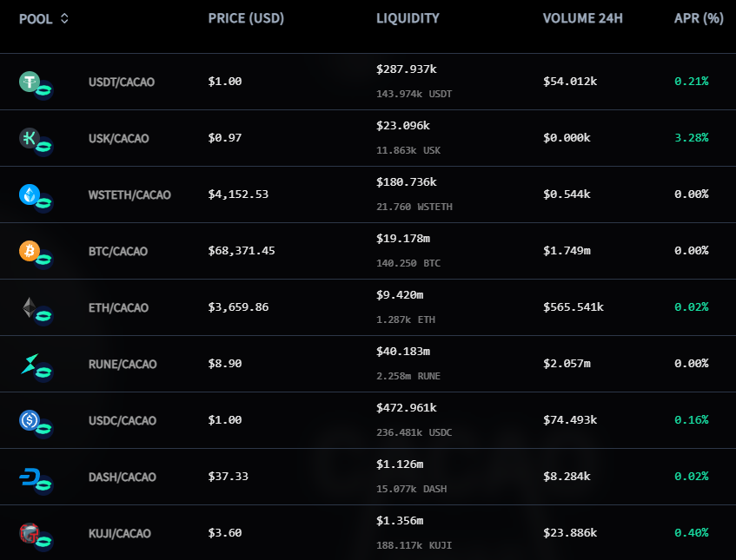Open the BTC/CACAO pool link
Viewport: 736px width, 560px height.
coord(118,252)
